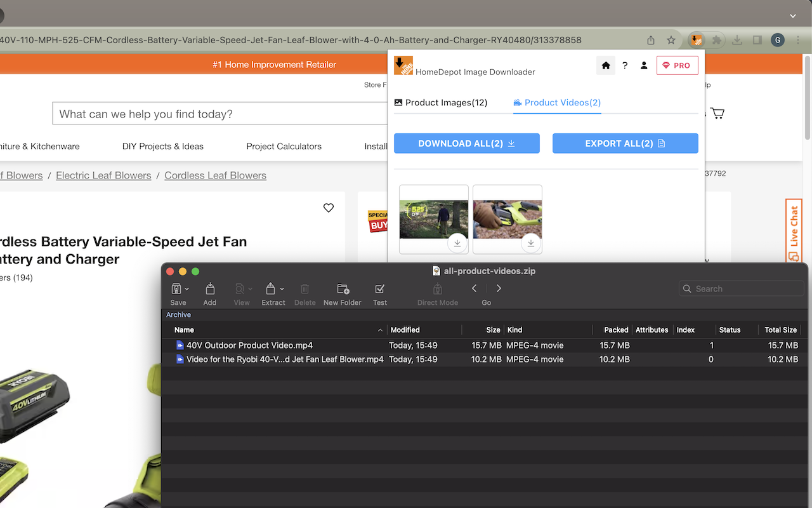Open Chrome downloads icon

737,40
